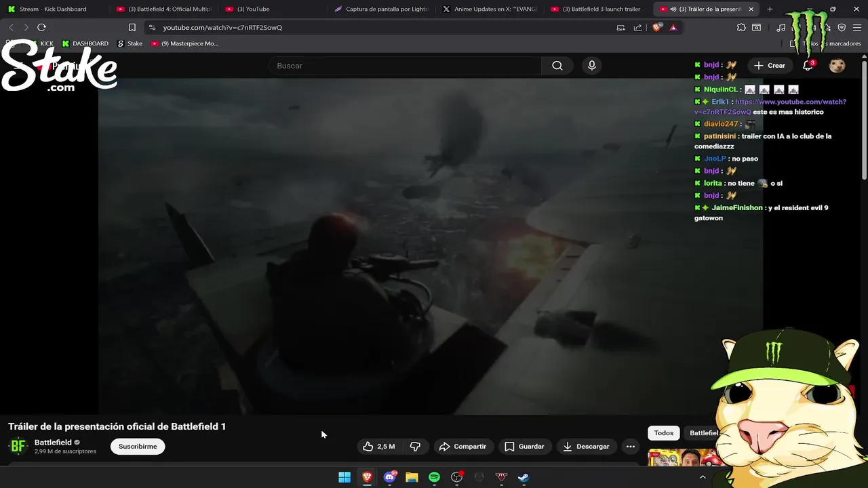
Task: Open the more actions three-dot menu
Action: coord(631,446)
